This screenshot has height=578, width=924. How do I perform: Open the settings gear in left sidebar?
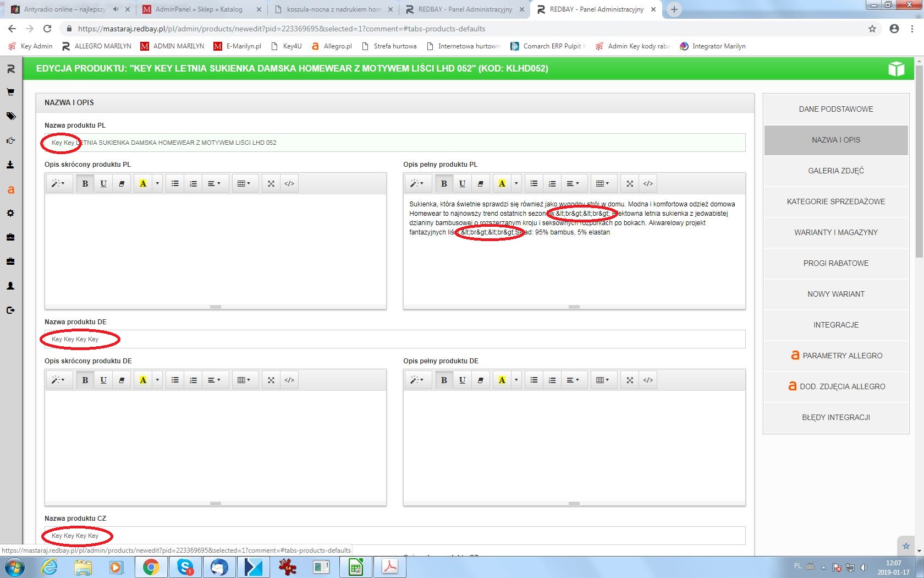tap(10, 213)
